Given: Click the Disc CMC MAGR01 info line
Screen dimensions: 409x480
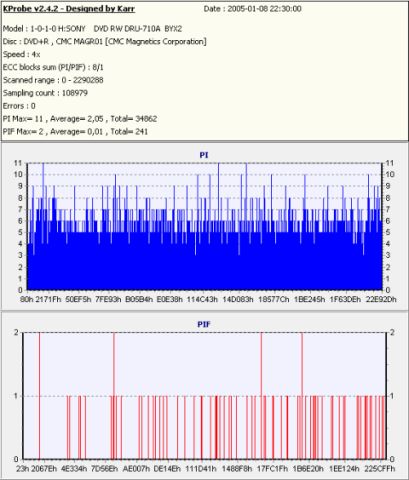Looking at the screenshot, I should pos(105,42).
